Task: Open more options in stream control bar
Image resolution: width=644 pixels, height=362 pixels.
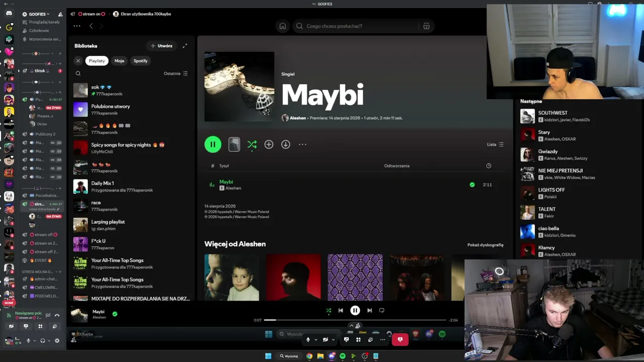Action: point(382,339)
